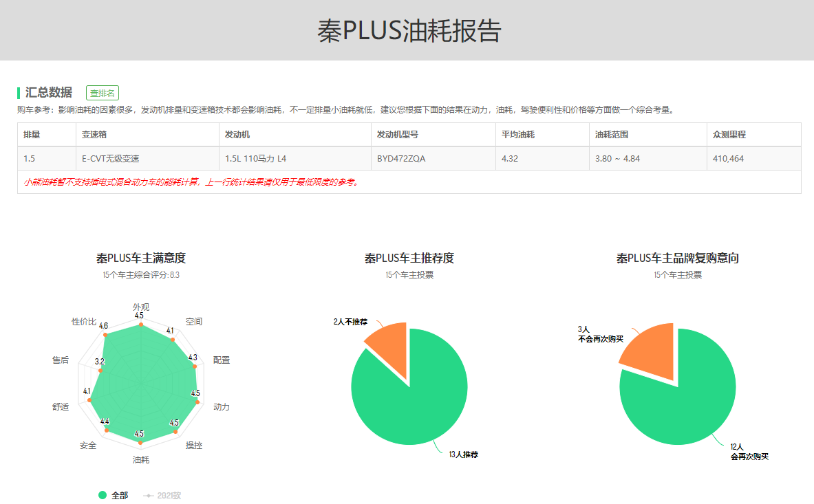The image size is (814, 504).
Task: Click the 性价比 radar axis label
Action: pos(83,322)
